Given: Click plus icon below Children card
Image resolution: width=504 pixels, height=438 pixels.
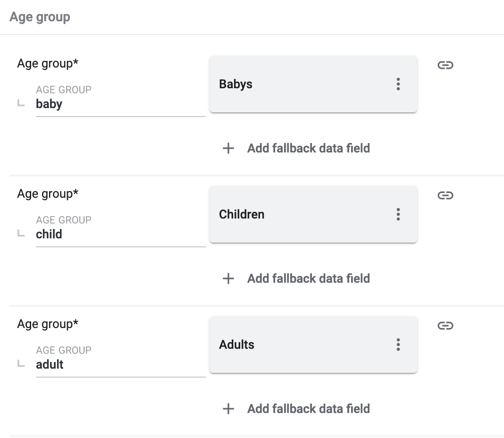Looking at the screenshot, I should pyautogui.click(x=228, y=278).
